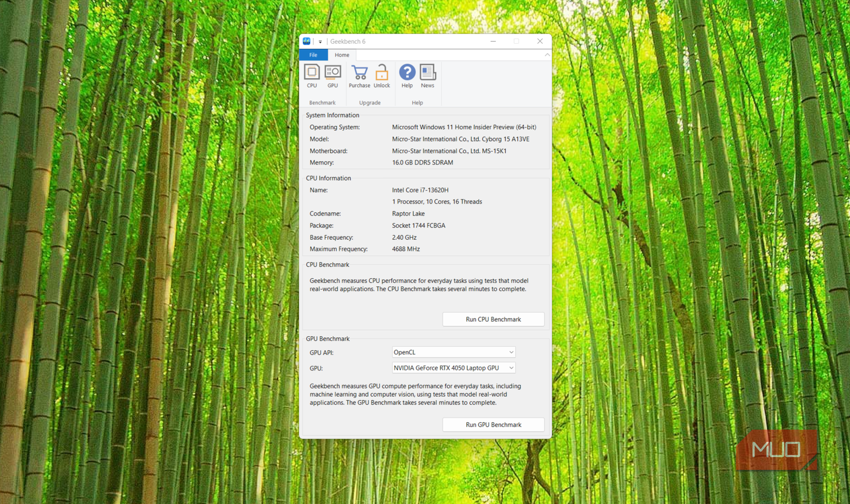Image resolution: width=850 pixels, height=504 pixels.
Task: Click the Cyborg 15 A13VE model value
Action: point(461,139)
